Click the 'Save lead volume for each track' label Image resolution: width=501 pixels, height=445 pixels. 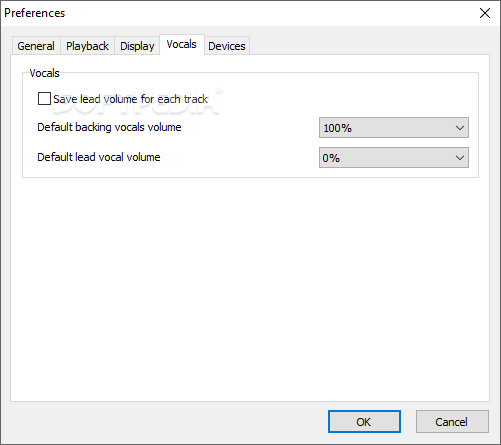tap(130, 99)
